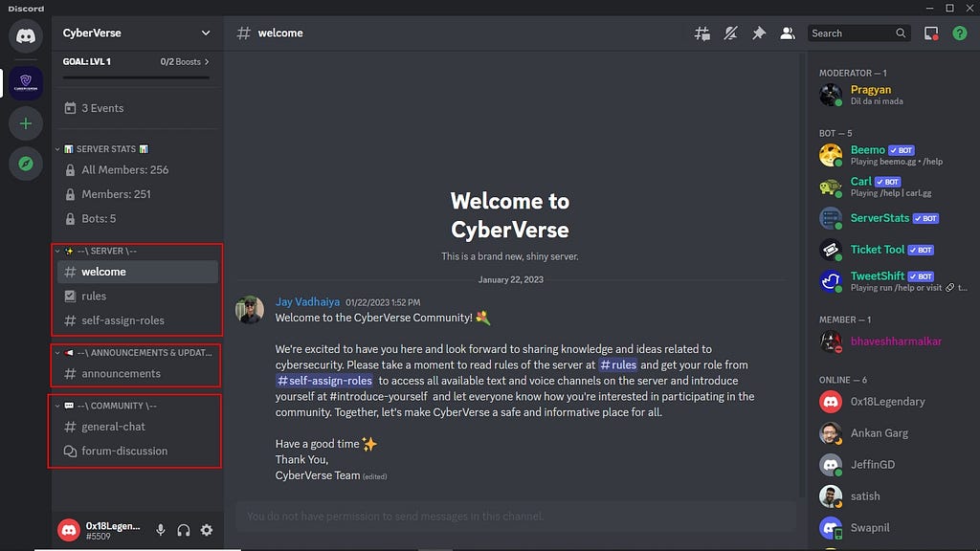This screenshot has height=551, width=980.
Task: Click username 0x18Legen... #5509 in user panel
Action: 113,530
